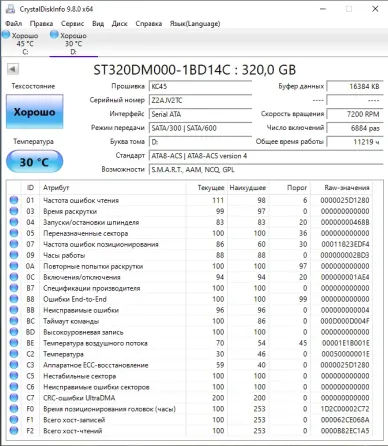Click the buffer size value 16384 KB
This screenshot has height=446, width=388.
pyautogui.click(x=355, y=86)
